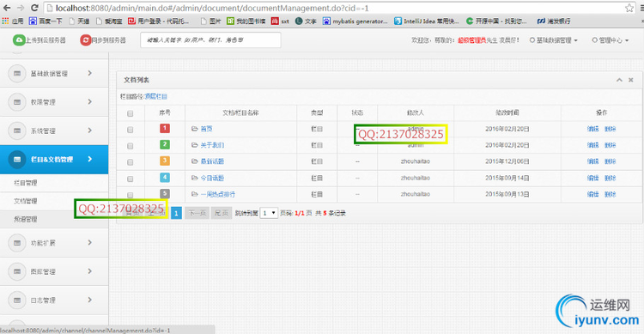Open the sxt bookmark
This screenshot has width=644, height=334.
281,21
